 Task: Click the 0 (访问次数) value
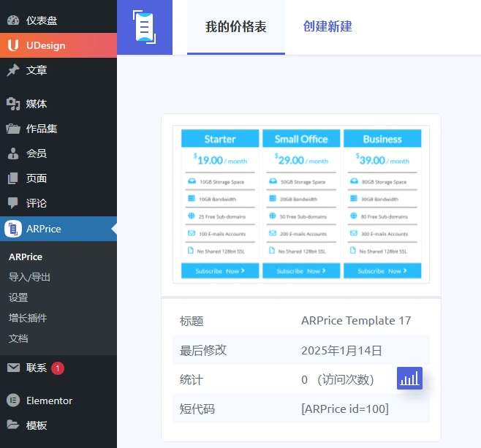(x=338, y=379)
